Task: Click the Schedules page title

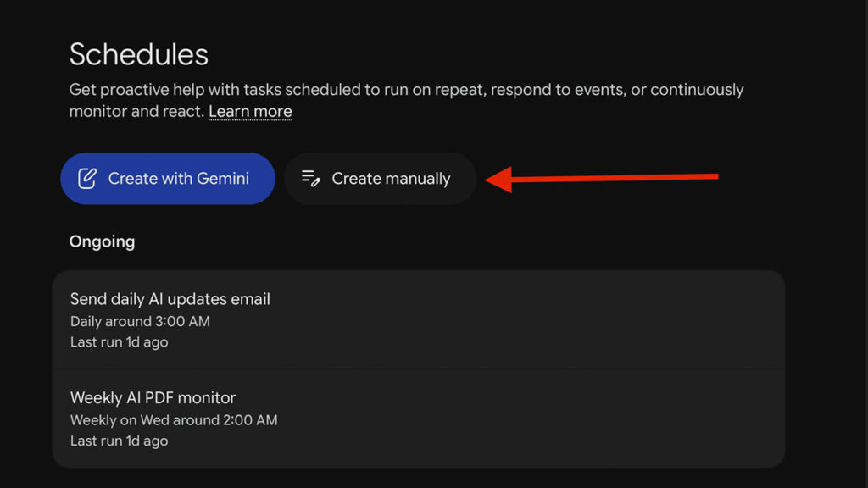Action: (138, 54)
